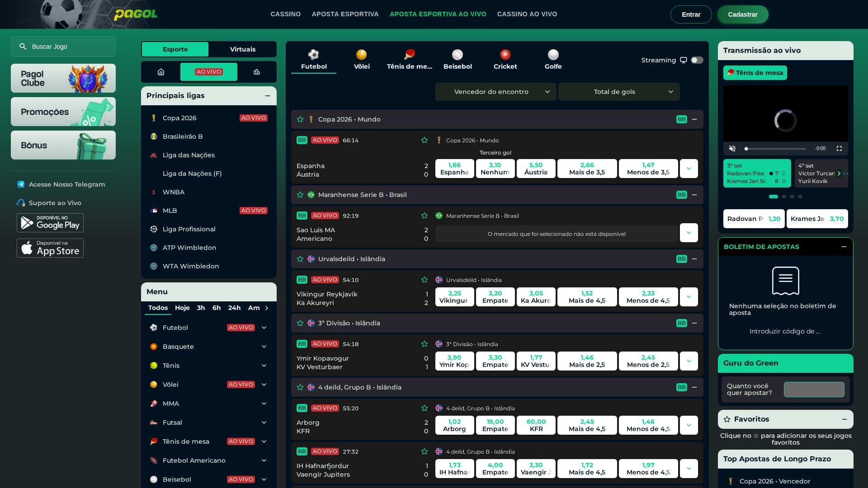Favorite the Espanha vs Áustria match

pos(425,141)
